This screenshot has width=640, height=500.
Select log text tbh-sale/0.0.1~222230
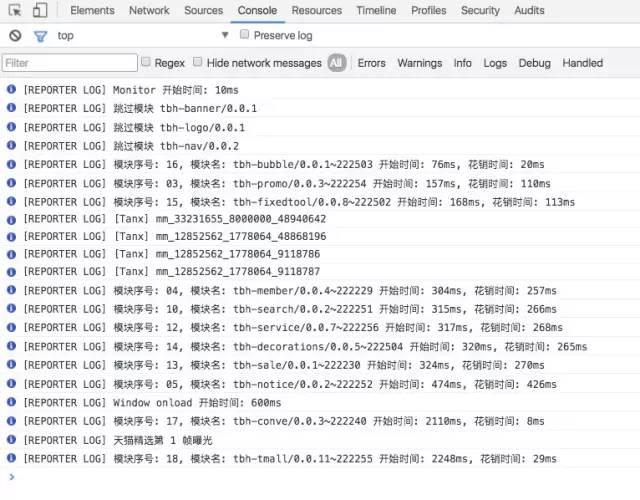tap(296, 365)
